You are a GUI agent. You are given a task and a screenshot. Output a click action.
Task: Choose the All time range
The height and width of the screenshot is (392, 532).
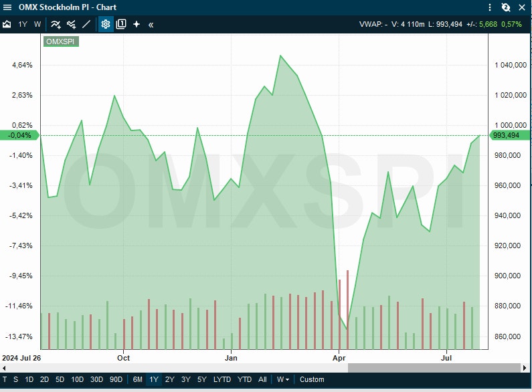(x=262, y=379)
